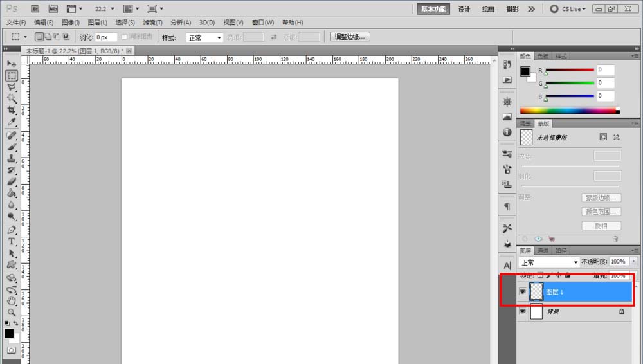Select the Paint Bucket tool
This screenshot has width=643, height=364.
pos(12,193)
